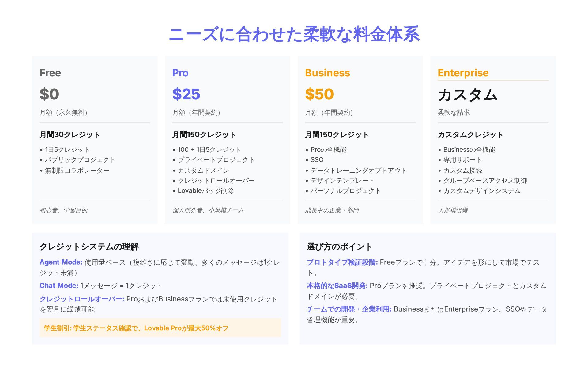Image resolution: width=588 pixels, height=368 pixels.
Task: Click the カスタム price text
Action: point(467,94)
